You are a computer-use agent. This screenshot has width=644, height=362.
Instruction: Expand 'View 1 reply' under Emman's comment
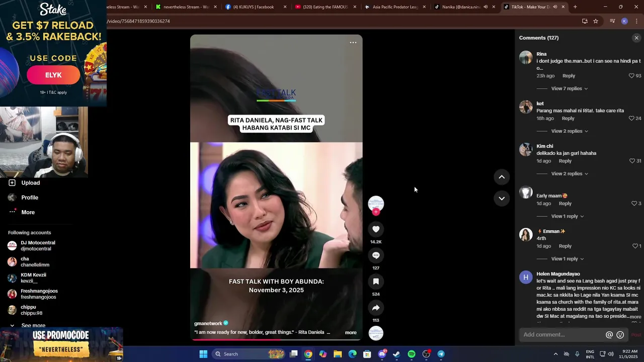[x=568, y=259]
